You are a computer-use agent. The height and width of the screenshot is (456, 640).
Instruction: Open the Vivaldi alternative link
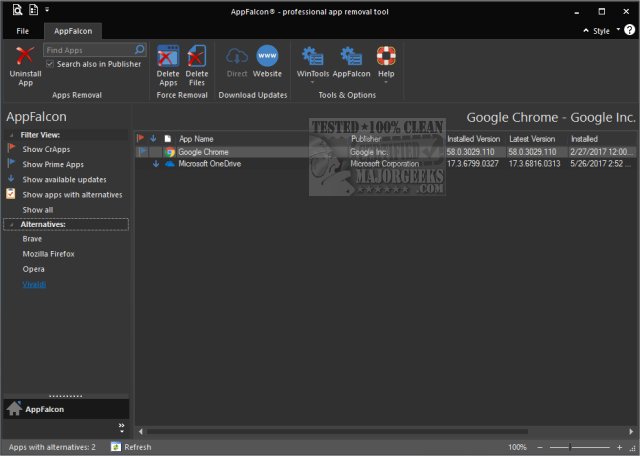tap(34, 284)
